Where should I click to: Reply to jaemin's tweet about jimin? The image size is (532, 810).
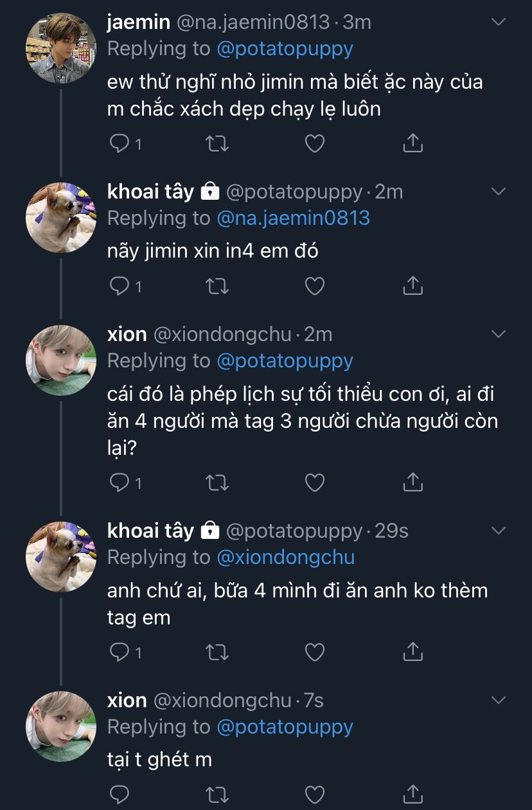[x=120, y=143]
